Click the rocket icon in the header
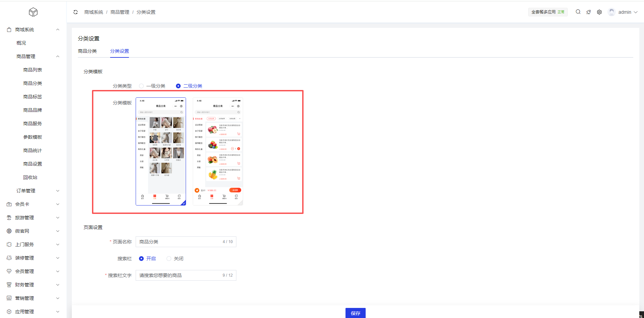The width and height of the screenshot is (644, 318). pos(589,12)
